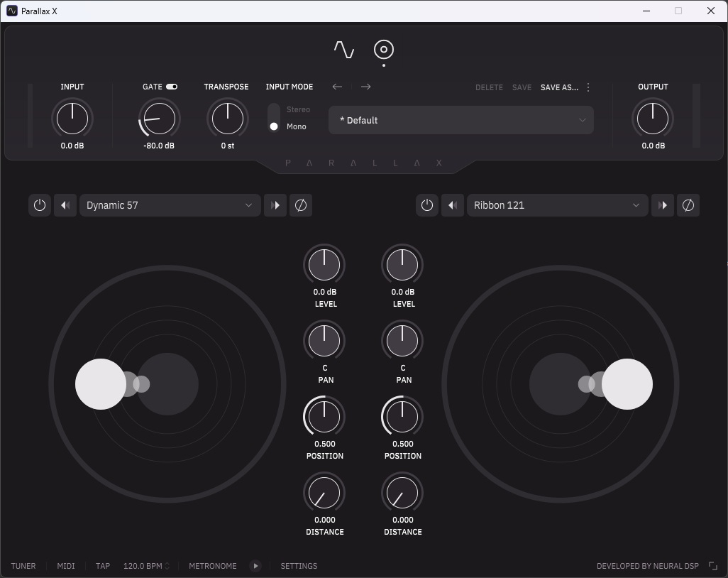Viewport: 728px width, 578px height.
Task: Invert phase of Ribbon 121 microphone
Action: (x=688, y=205)
